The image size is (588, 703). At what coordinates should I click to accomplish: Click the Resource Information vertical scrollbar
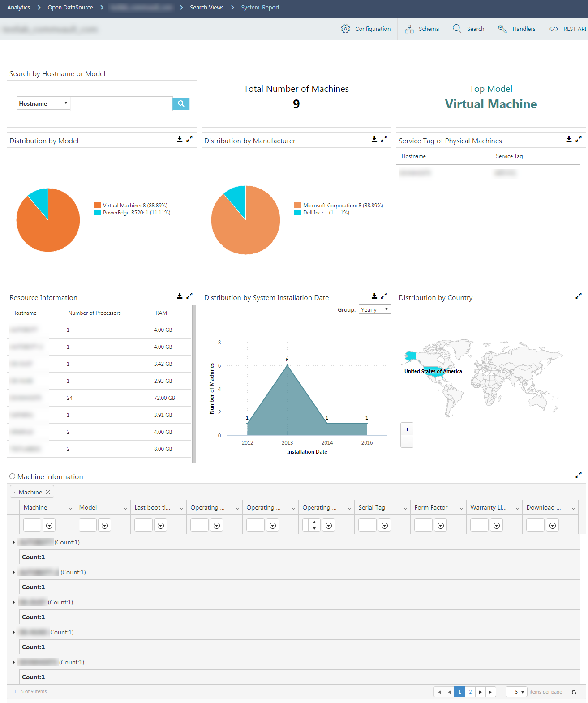pyautogui.click(x=194, y=383)
